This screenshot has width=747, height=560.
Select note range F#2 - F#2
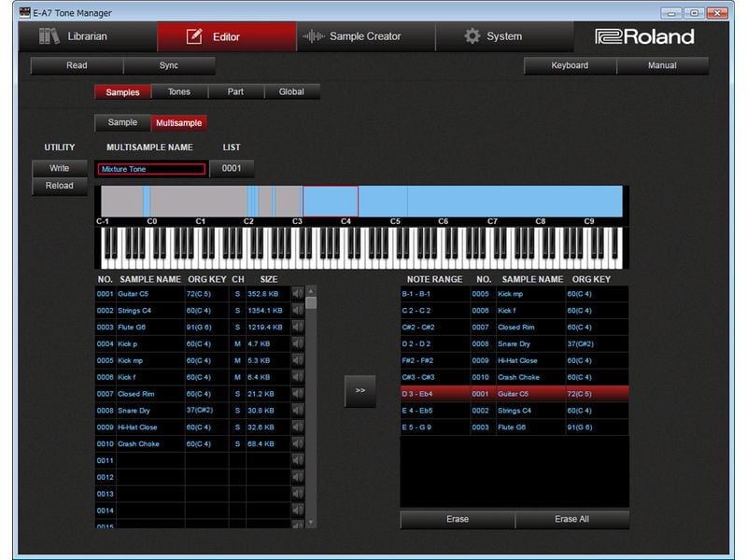point(514,360)
